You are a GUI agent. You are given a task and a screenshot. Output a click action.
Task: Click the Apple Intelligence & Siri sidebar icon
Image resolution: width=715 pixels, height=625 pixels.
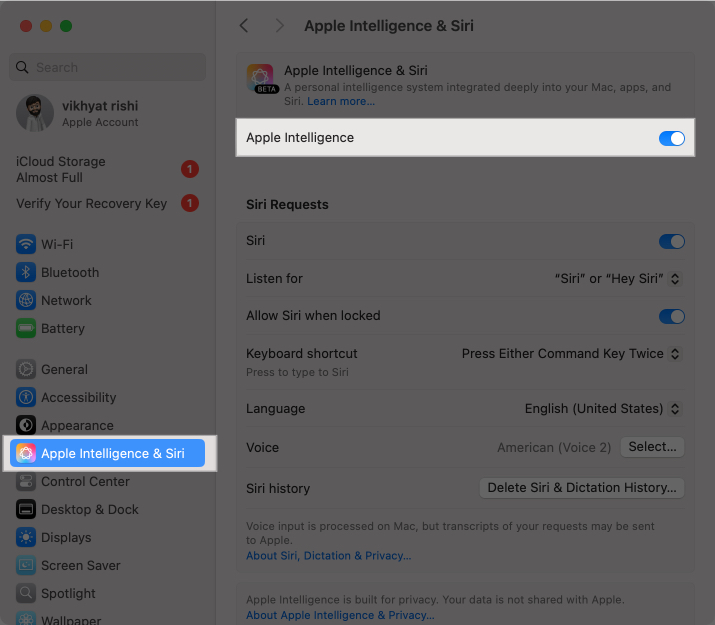click(x=26, y=453)
